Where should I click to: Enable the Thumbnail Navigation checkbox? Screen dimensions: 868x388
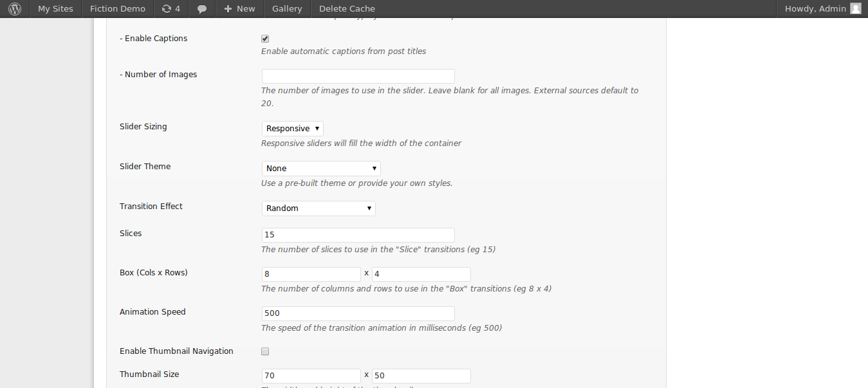coord(265,351)
